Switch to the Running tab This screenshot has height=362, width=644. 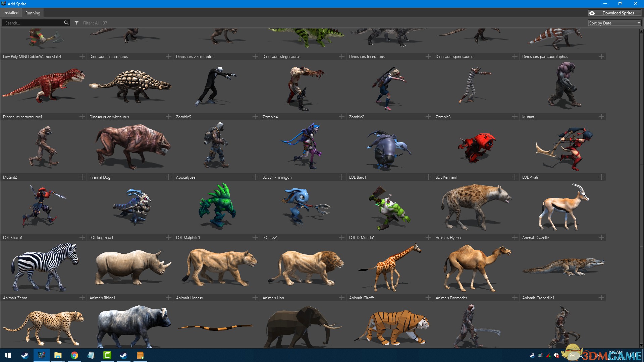(x=33, y=13)
